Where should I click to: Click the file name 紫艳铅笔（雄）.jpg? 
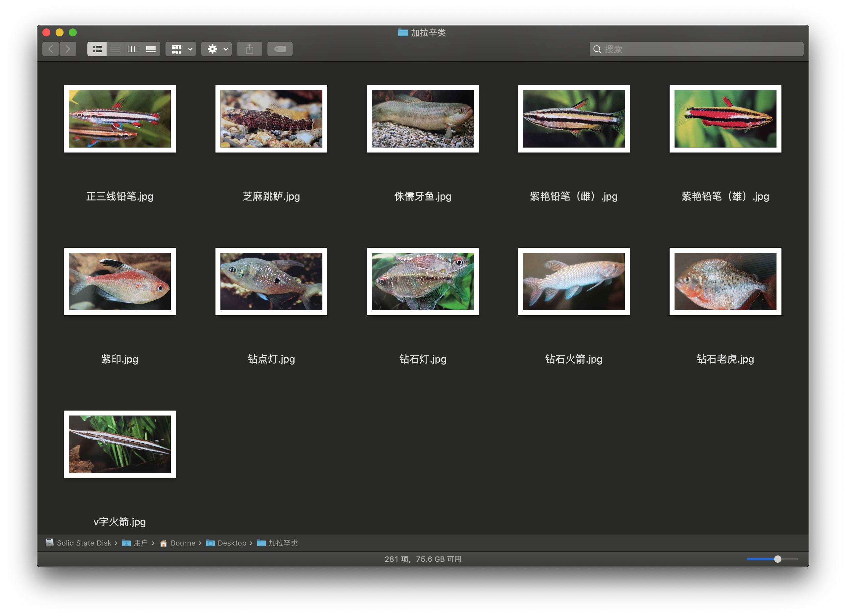point(725,197)
